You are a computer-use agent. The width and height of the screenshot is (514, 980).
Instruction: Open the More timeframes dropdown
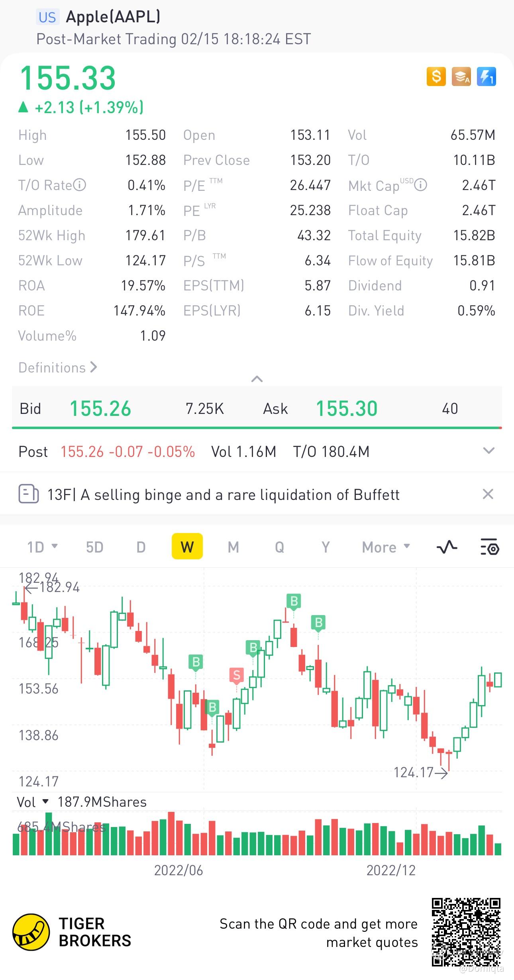(x=386, y=547)
